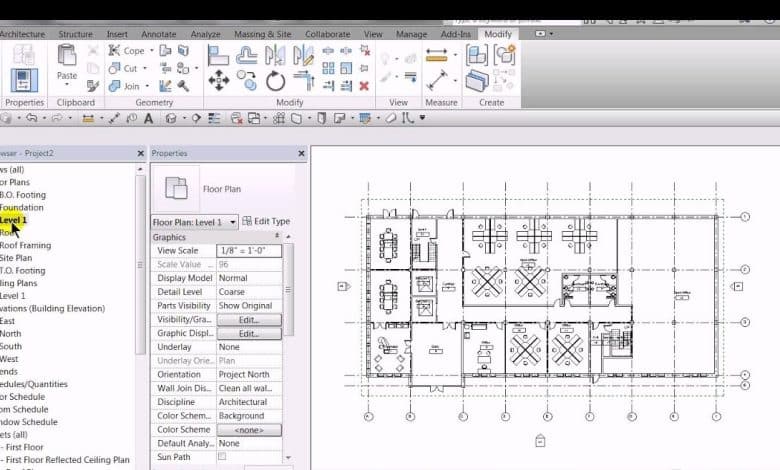The image size is (780, 470).
Task: Select Site Plan in Project Browser
Action: point(16,258)
